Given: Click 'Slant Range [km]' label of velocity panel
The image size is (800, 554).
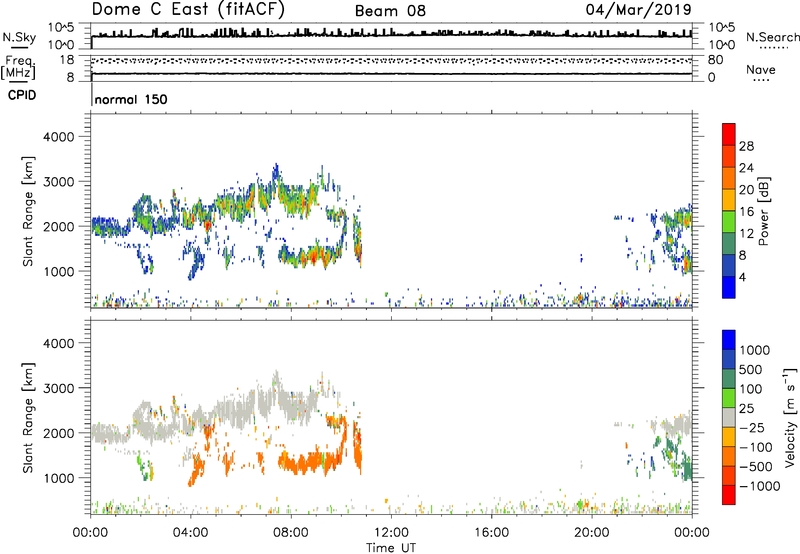Looking at the screenshot, I should 28,418.
